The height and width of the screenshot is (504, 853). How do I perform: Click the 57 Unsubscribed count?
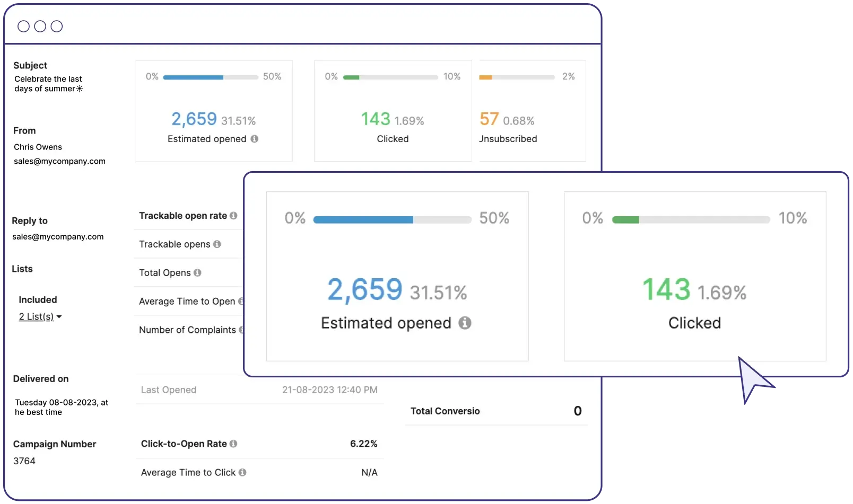pos(489,119)
